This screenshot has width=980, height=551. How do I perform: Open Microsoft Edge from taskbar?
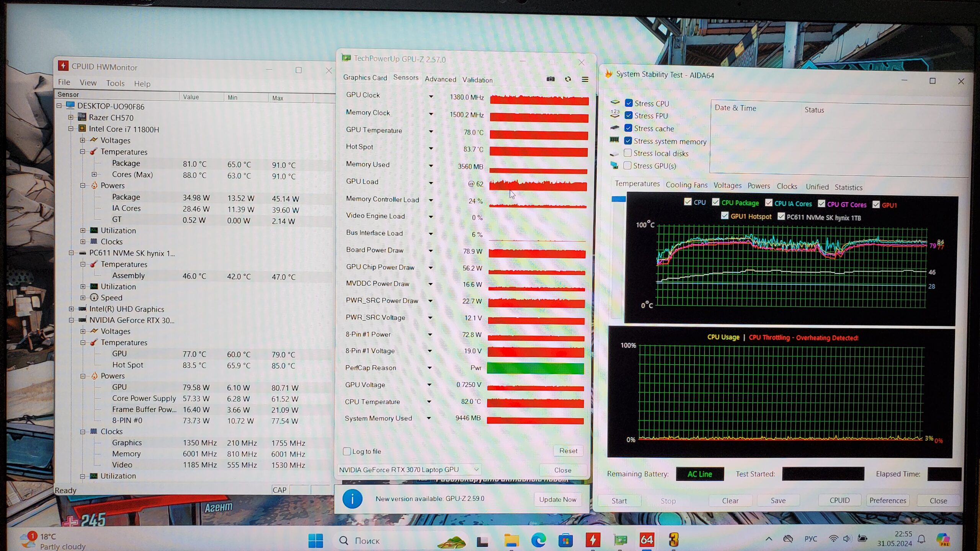pos(538,540)
